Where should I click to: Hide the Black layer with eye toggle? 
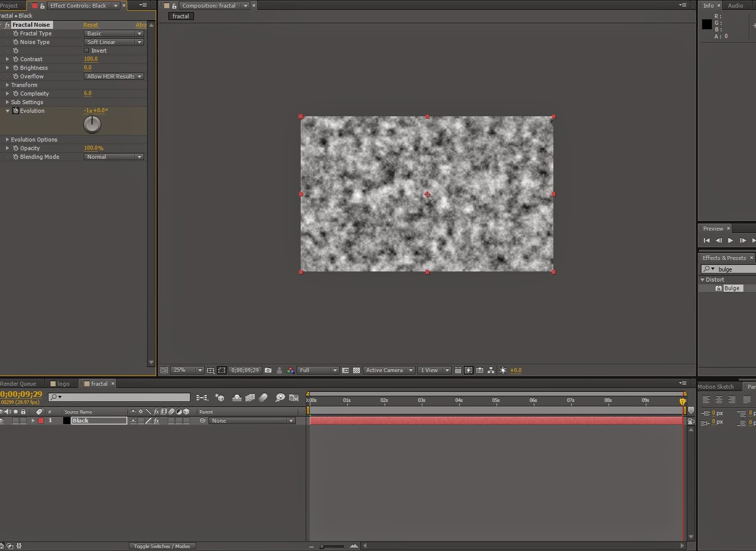pyautogui.click(x=2, y=421)
